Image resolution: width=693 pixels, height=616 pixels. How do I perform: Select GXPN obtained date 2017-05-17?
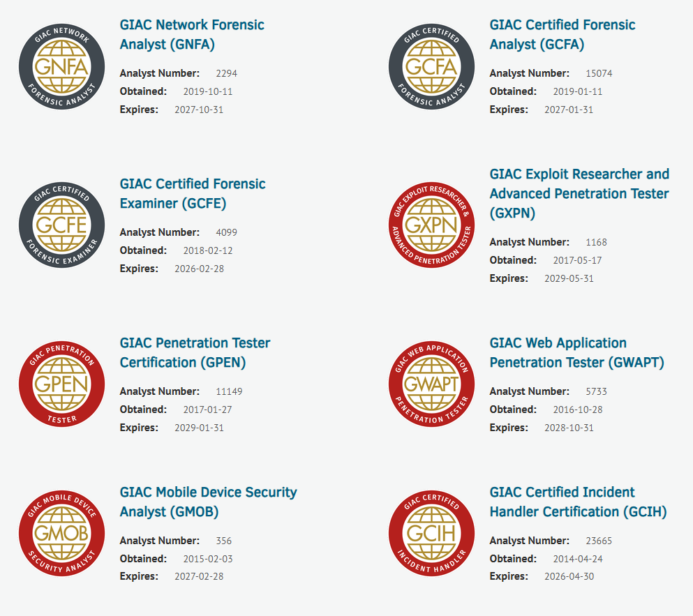(577, 260)
